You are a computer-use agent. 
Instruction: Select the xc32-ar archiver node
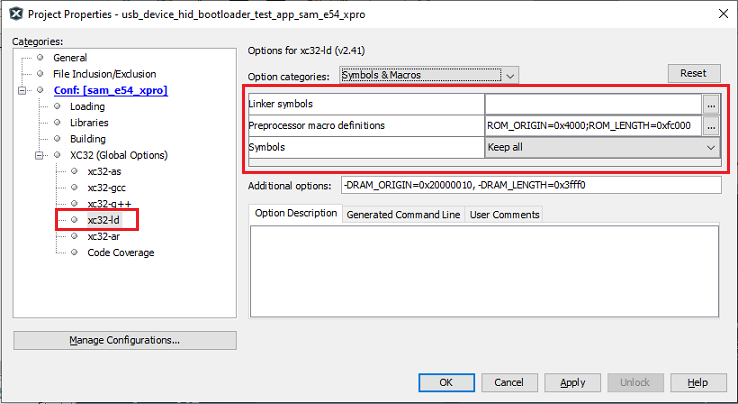click(x=104, y=236)
